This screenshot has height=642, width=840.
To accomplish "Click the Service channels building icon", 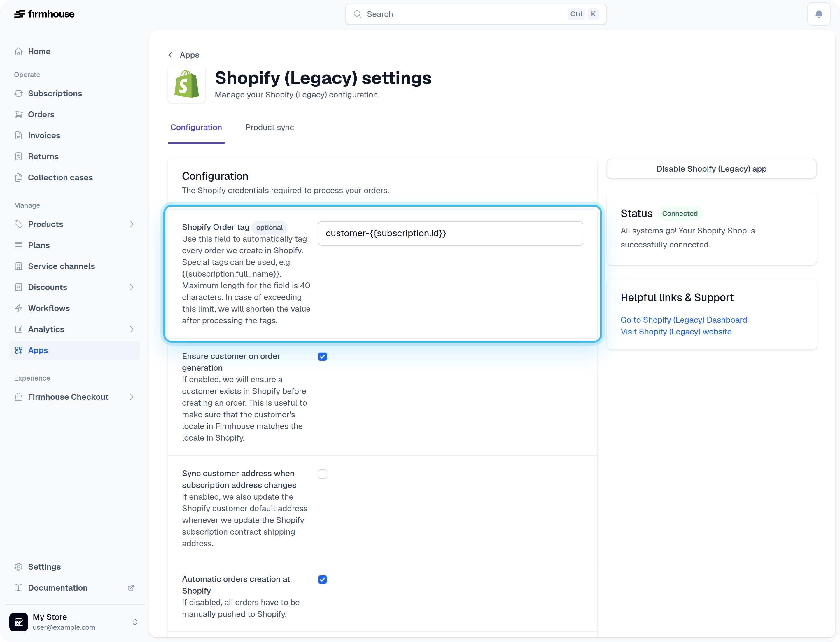I will [19, 266].
